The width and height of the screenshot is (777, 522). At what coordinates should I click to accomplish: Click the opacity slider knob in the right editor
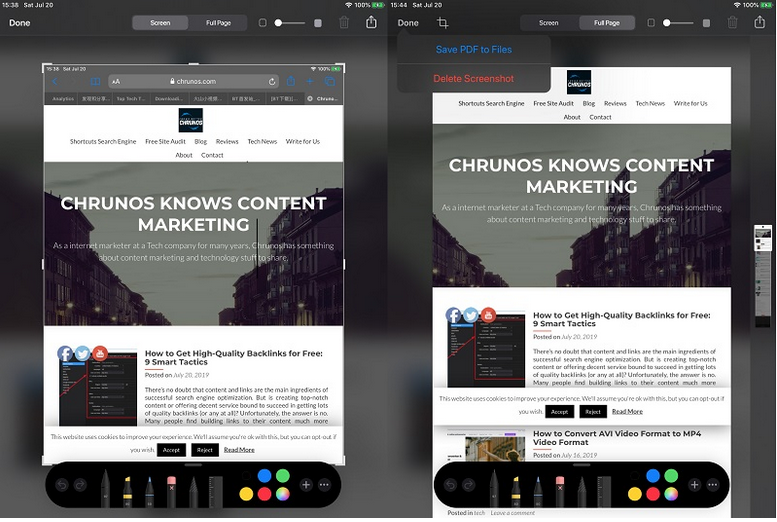pyautogui.click(x=667, y=23)
